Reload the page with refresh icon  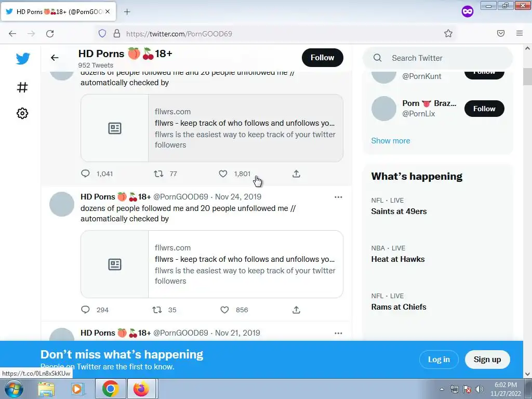pos(50,34)
